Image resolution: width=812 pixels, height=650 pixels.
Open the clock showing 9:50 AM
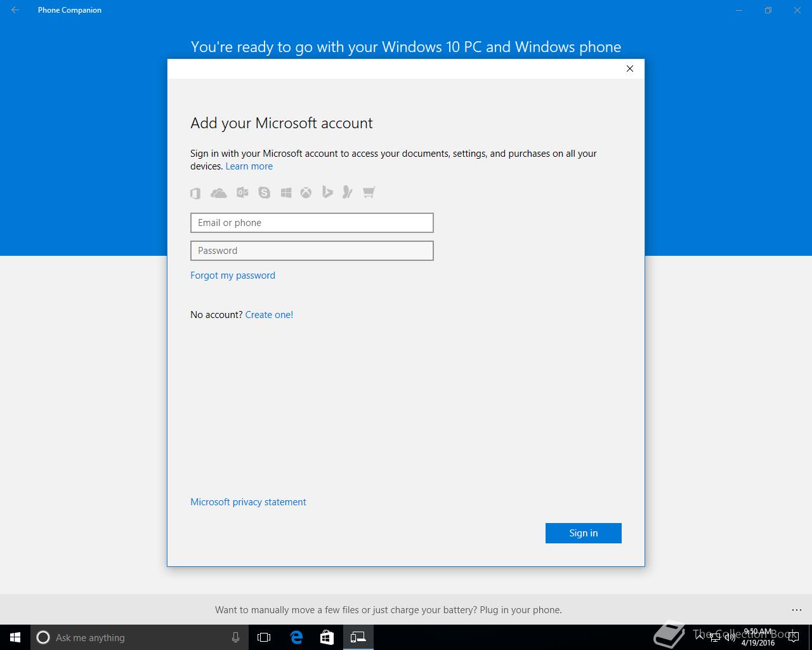758,637
